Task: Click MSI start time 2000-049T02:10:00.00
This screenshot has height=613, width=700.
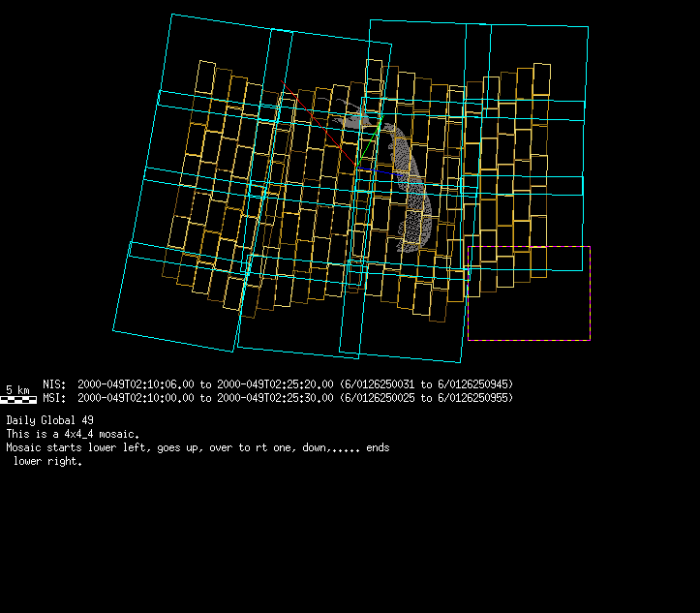Action: tap(137, 397)
